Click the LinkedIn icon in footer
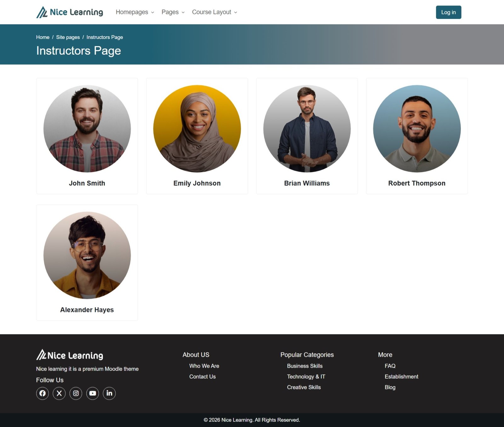The height and width of the screenshot is (427, 504). 109,393
